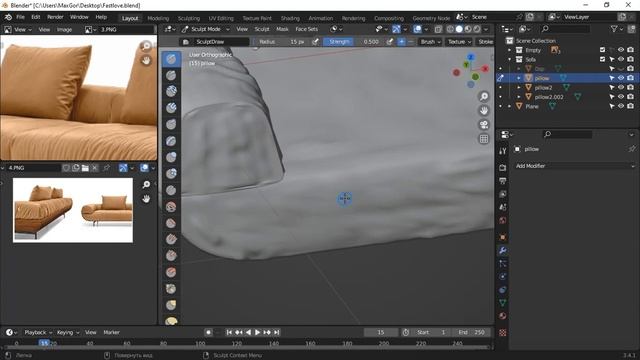Open the Stroke settings button

485,42
